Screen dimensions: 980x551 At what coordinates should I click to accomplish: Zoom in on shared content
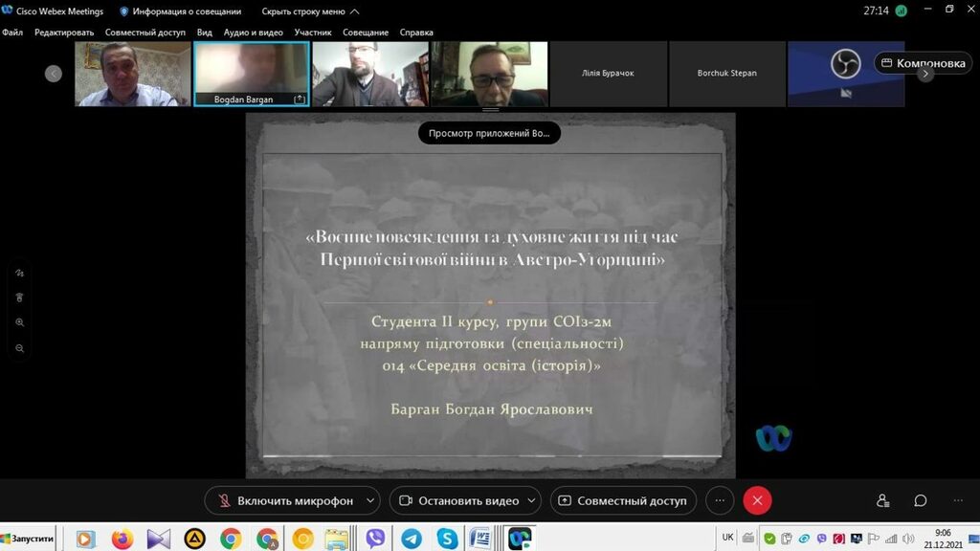[x=19, y=323]
